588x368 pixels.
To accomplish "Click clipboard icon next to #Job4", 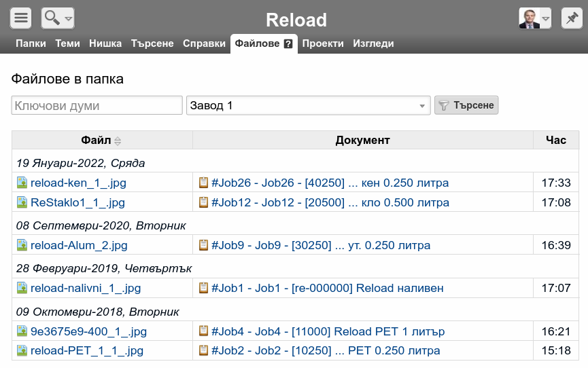I will pyautogui.click(x=203, y=331).
